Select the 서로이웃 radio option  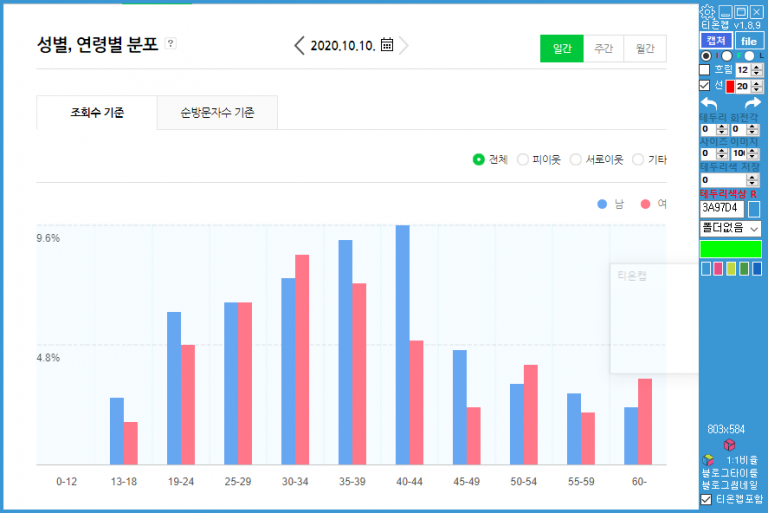(x=576, y=159)
